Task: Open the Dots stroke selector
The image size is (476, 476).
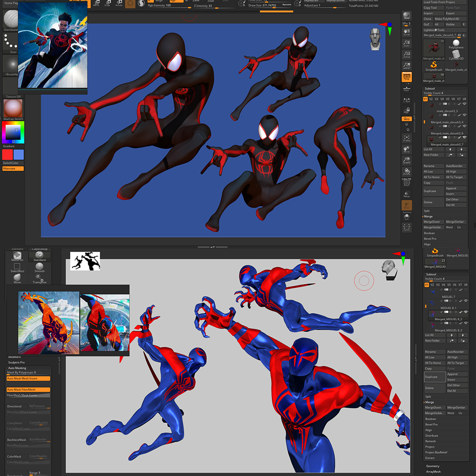Action: (10, 43)
